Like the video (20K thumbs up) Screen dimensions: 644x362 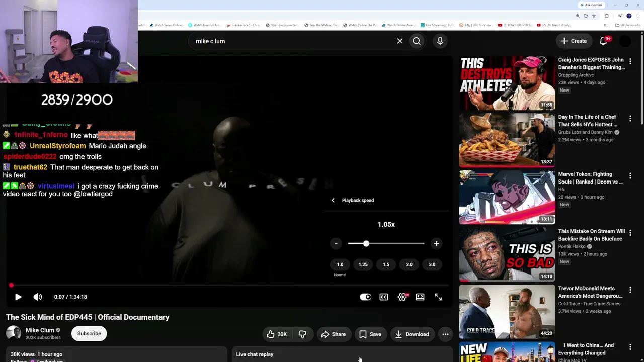(x=276, y=334)
